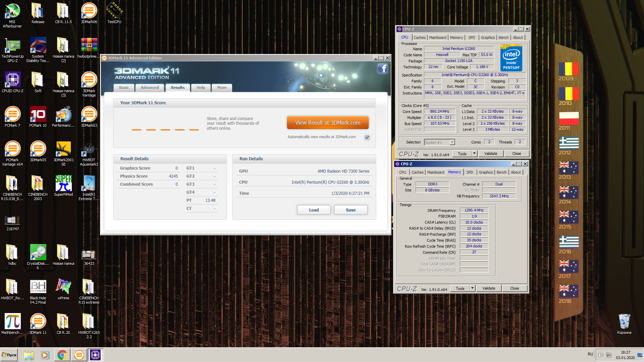
Task: Open 3DMark Vantage desktop icon
Action: coord(89,84)
